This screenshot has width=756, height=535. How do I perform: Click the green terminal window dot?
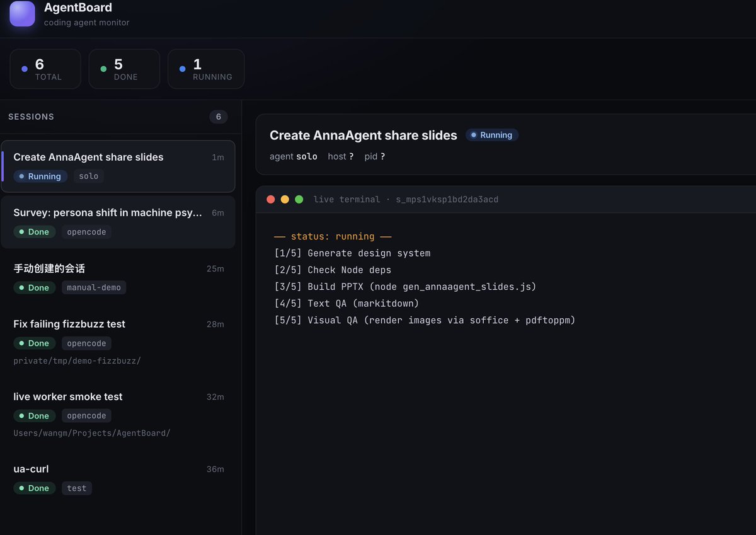click(x=299, y=199)
